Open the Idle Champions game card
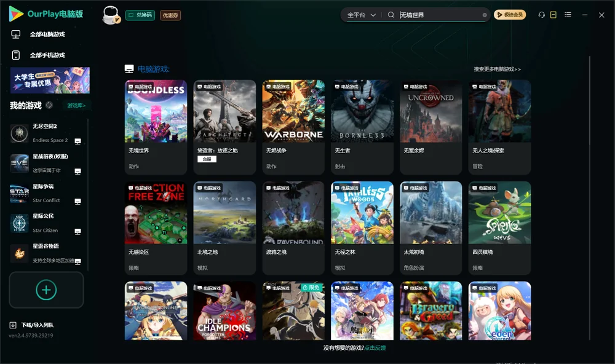615x364 pixels. [224, 311]
